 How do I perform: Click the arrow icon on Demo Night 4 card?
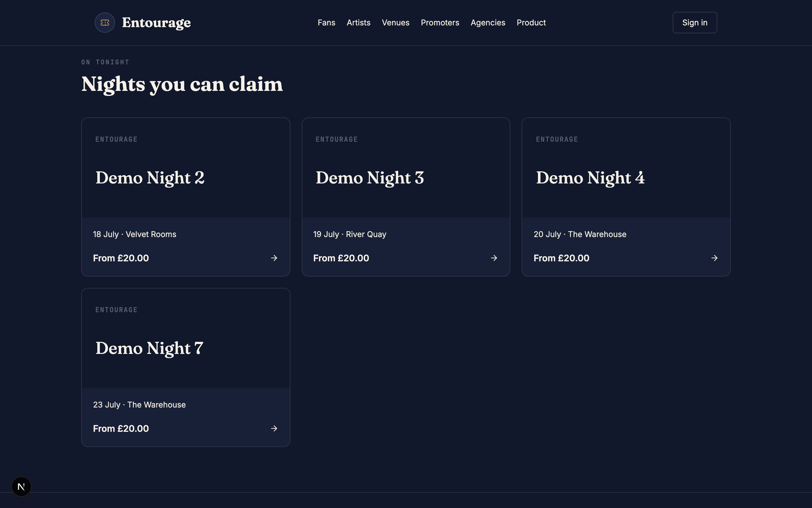pos(714,258)
